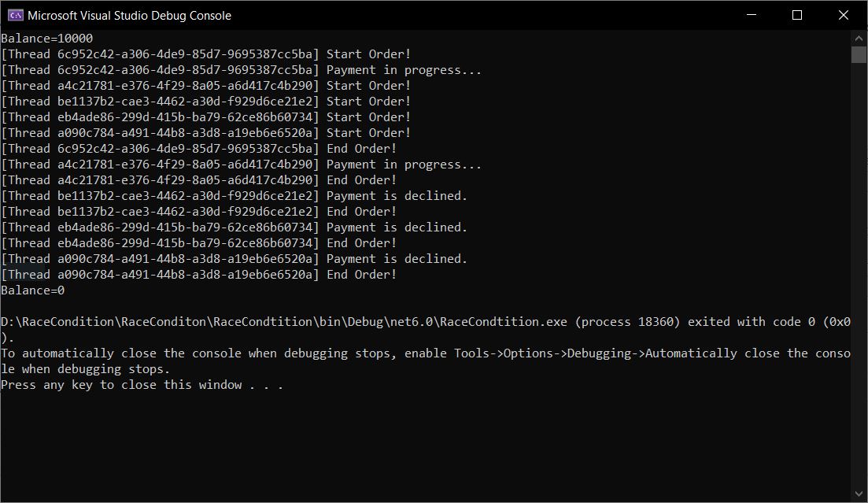The height and width of the screenshot is (503, 868).
Task: Maximize the Debug Console window
Action: 797,15
